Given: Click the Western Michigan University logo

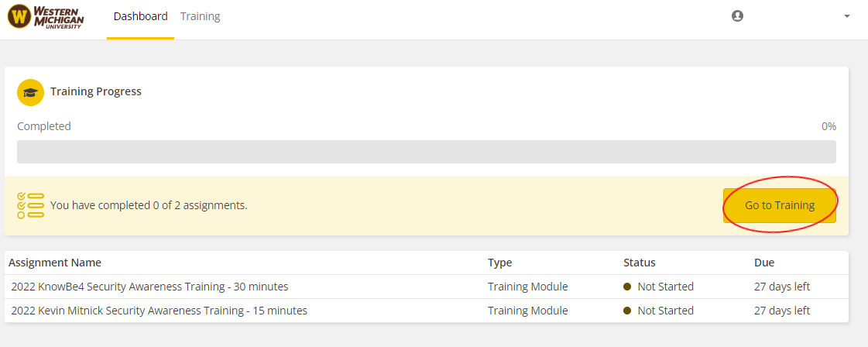Looking at the screenshot, I should [x=46, y=16].
